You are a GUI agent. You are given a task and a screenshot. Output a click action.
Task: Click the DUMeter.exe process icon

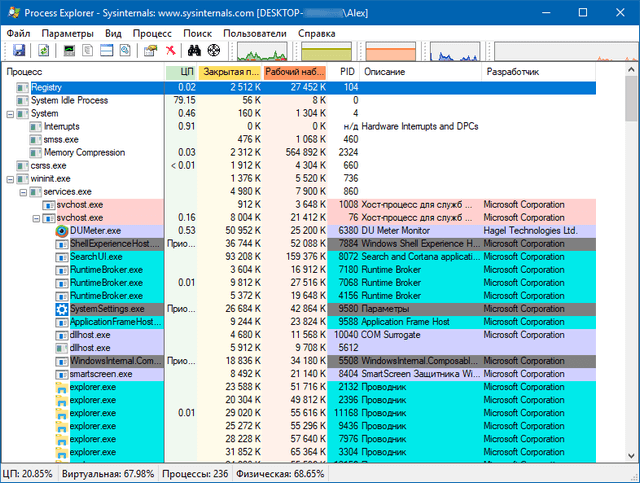(61, 230)
